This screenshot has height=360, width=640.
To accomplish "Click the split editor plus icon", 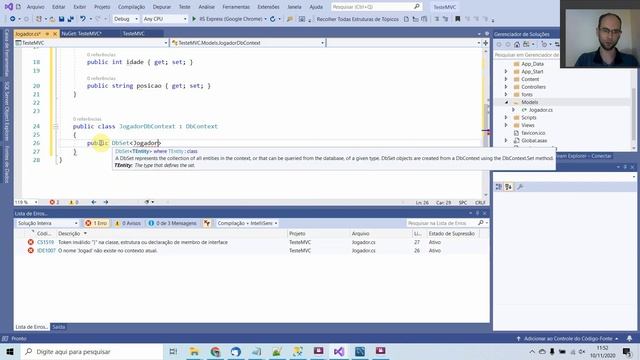I will (x=486, y=42).
